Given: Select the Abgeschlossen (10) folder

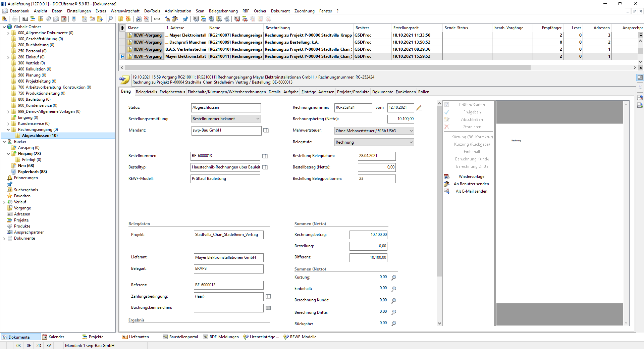Looking at the screenshot, I should click(x=40, y=136).
